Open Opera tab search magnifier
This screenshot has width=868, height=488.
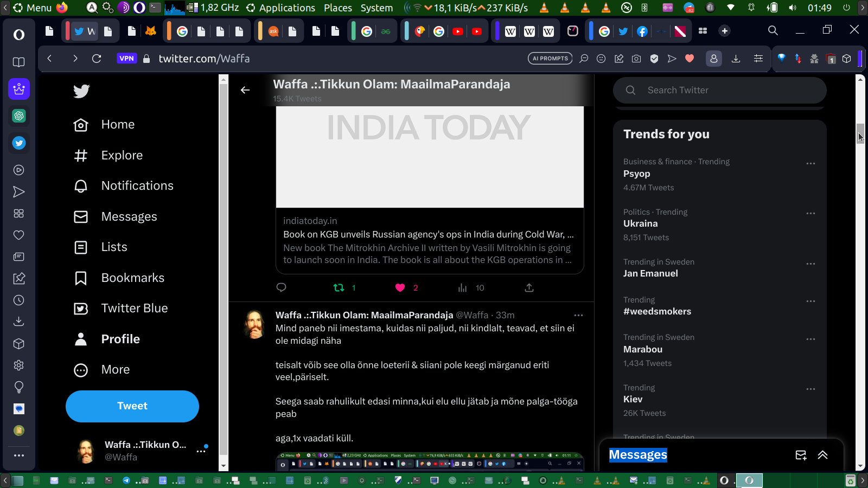[x=773, y=30]
